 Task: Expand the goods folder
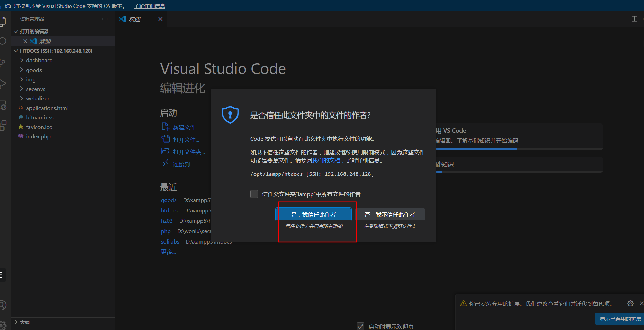click(21, 70)
